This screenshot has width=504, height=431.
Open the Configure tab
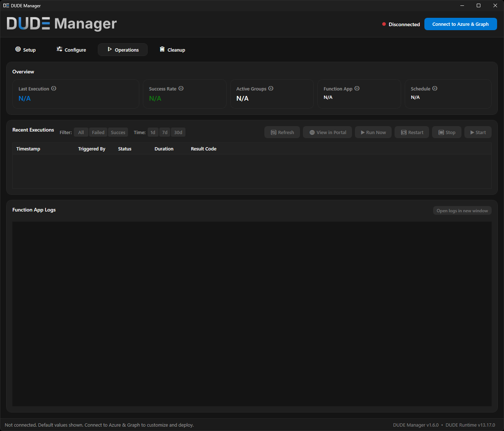[71, 49]
